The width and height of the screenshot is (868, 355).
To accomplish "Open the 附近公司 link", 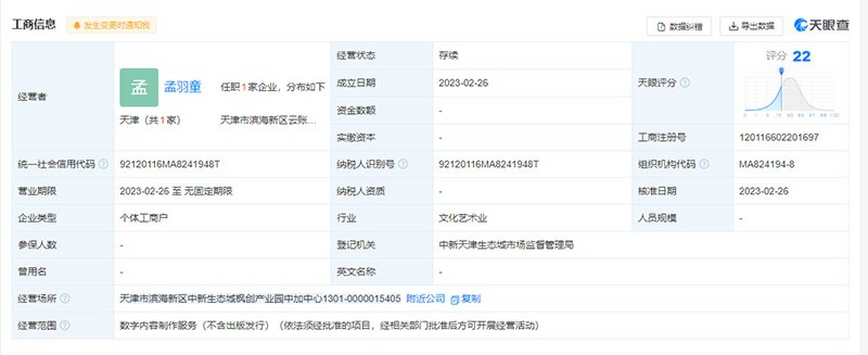I will (426, 298).
